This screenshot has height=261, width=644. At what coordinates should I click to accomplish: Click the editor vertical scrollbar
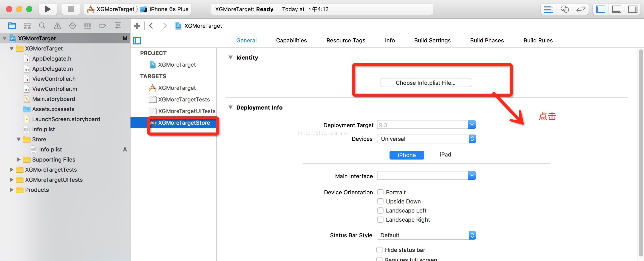641,153
